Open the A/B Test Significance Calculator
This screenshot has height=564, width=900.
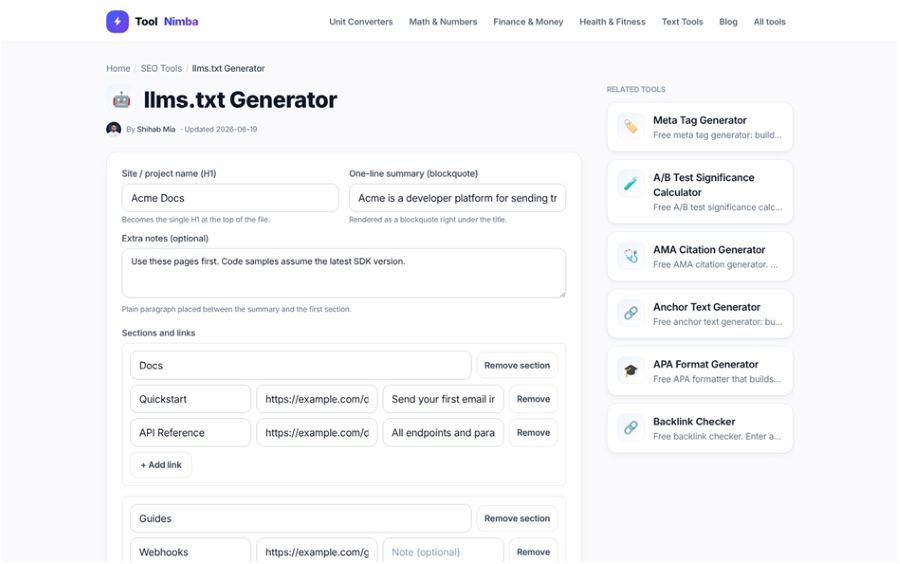click(700, 192)
